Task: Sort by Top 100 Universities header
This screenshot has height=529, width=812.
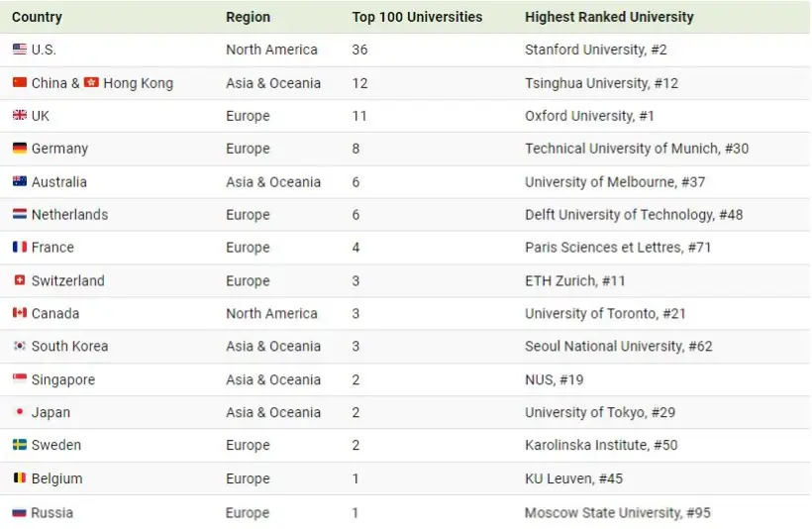Action: 417,17
